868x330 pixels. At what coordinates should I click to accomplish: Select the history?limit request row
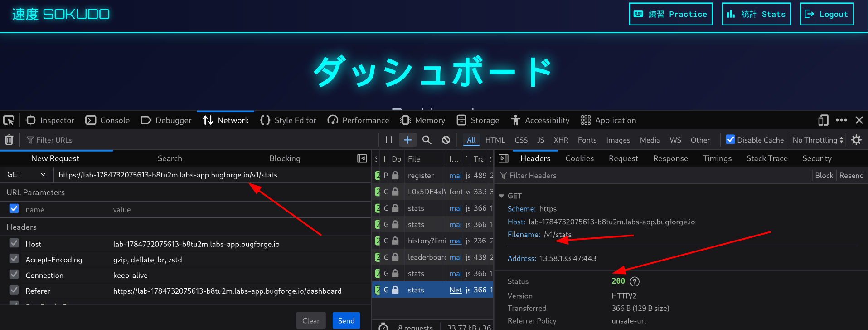(433, 241)
